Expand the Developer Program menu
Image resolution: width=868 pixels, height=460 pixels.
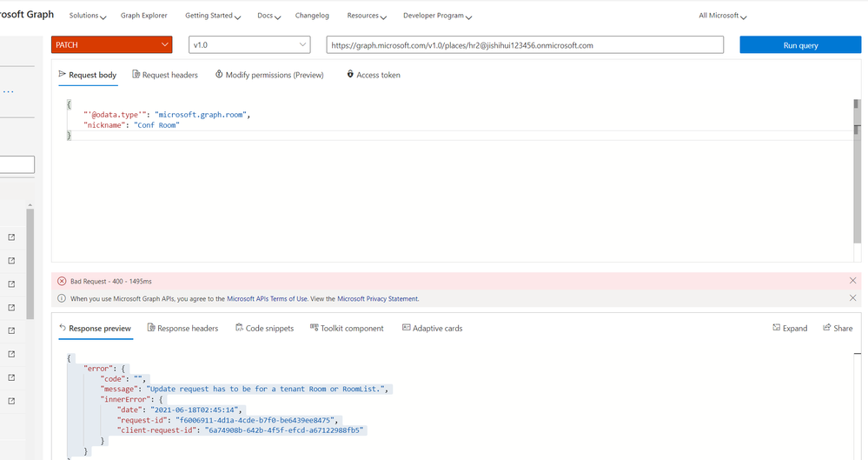[437, 16]
